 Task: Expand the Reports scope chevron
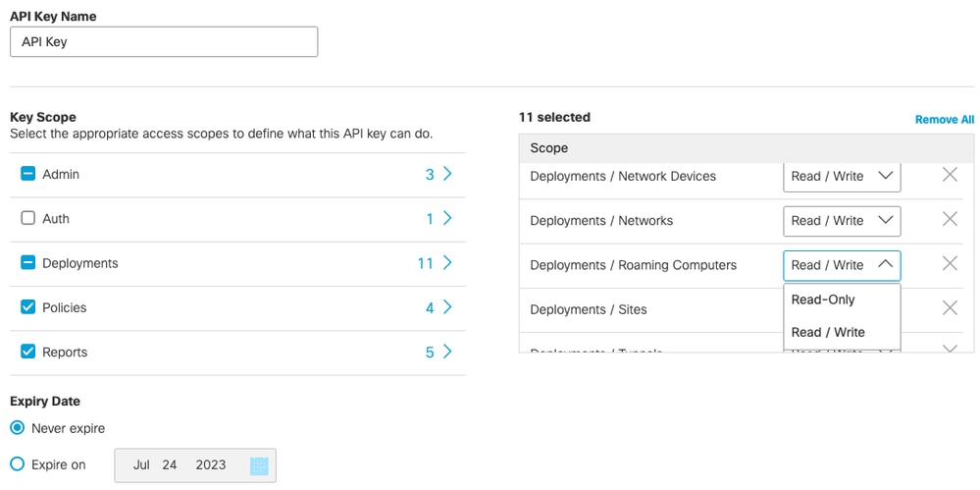tap(447, 352)
